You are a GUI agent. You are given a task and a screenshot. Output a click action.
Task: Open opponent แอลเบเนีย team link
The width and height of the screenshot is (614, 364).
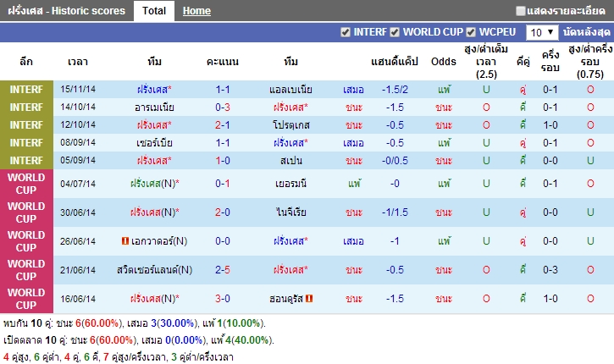pos(290,90)
